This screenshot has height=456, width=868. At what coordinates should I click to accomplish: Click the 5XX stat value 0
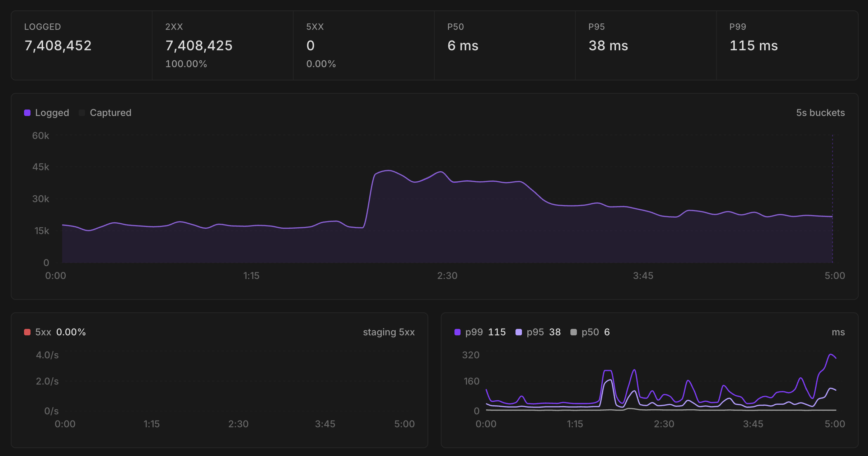[x=311, y=46]
